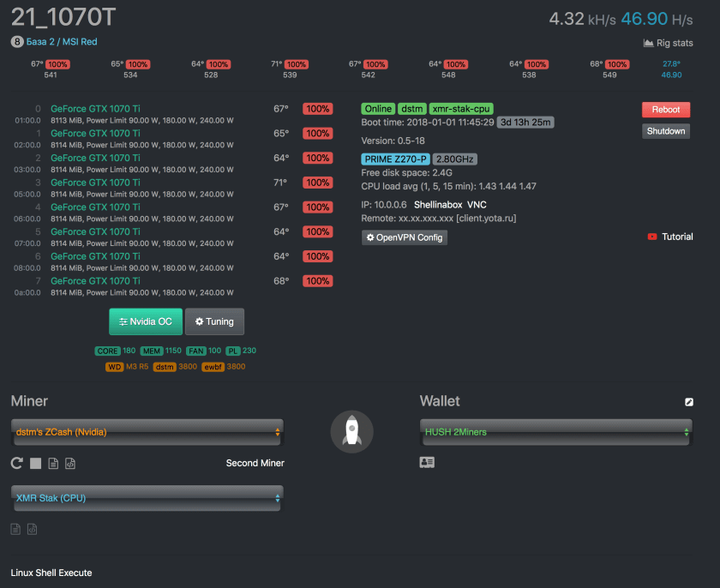Open the wallet ID card icon
Viewport: 720px width, 588px height.
click(427, 462)
